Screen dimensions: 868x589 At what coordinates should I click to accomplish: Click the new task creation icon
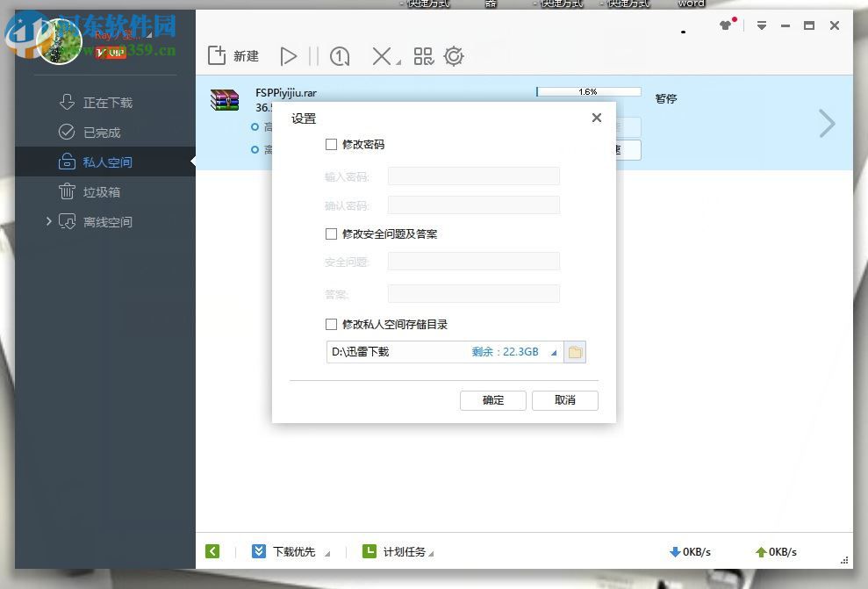click(217, 55)
